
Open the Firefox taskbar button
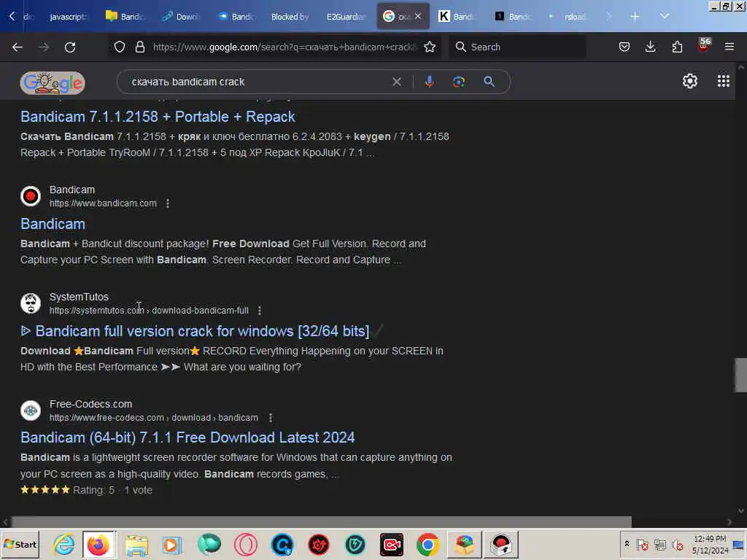(x=99, y=544)
